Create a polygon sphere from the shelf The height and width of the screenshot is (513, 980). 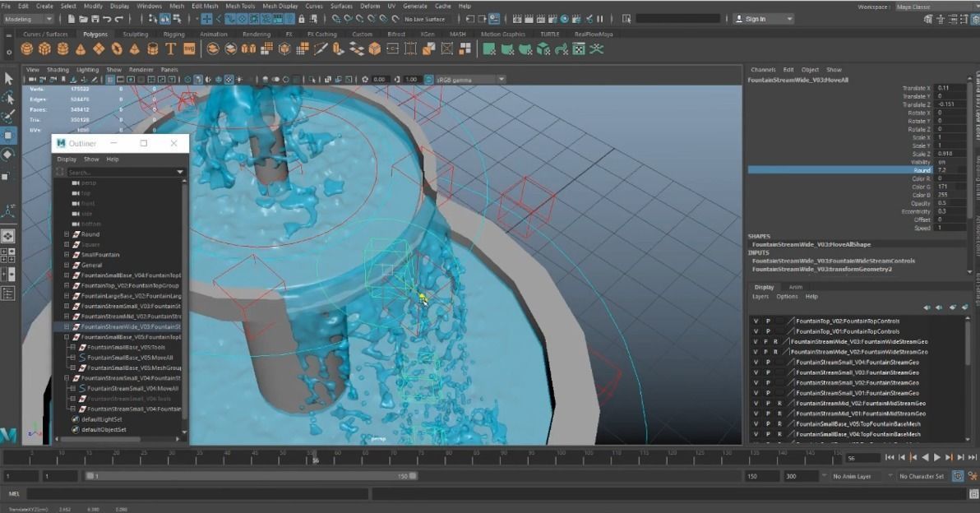coord(27,49)
